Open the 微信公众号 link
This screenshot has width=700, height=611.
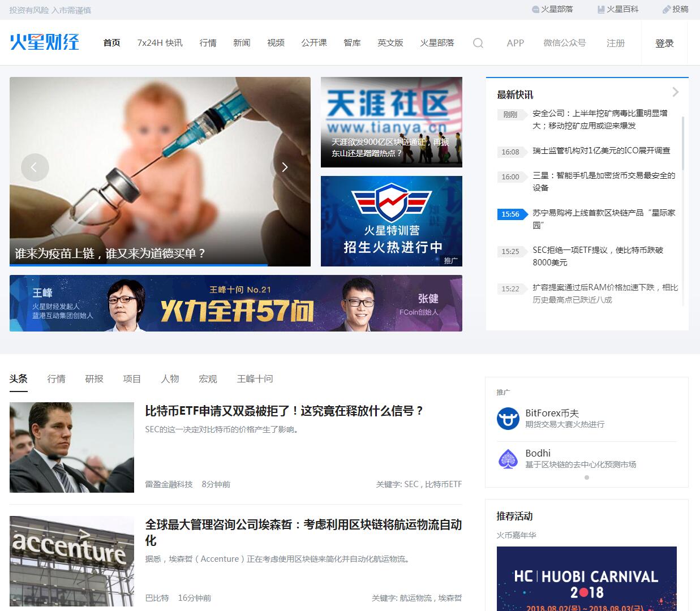pyautogui.click(x=565, y=43)
